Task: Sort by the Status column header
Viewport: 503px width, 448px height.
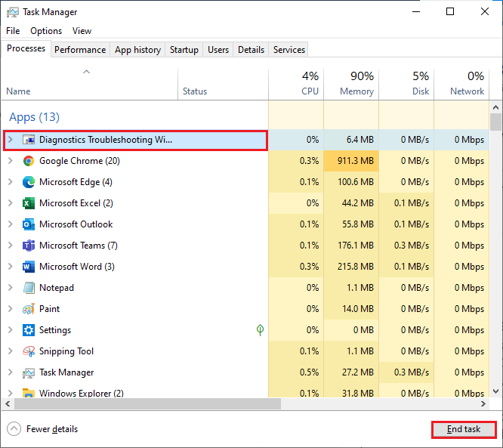Action: pos(223,84)
